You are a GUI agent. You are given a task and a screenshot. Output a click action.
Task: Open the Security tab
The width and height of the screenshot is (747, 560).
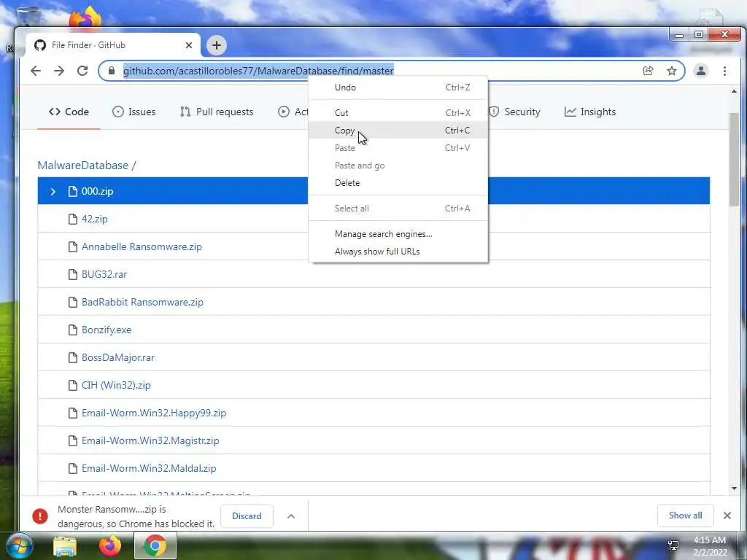(x=514, y=112)
